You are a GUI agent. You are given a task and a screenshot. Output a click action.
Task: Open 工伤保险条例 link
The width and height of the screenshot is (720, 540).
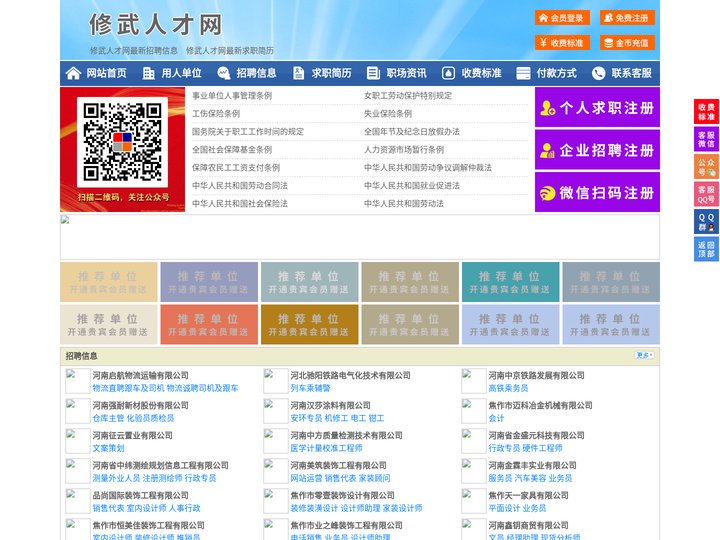click(x=216, y=113)
